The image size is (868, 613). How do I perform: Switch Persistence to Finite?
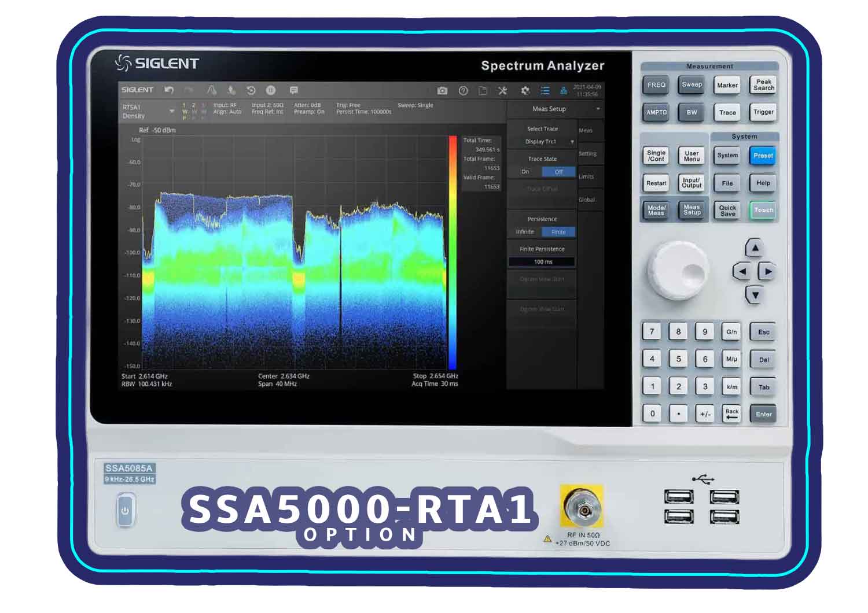tap(558, 232)
